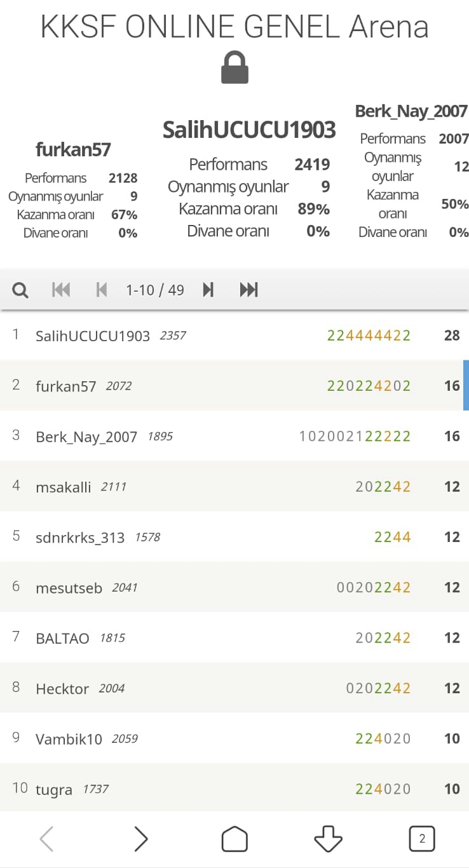Click the magnifier search icon in standings
The image size is (469, 868).
click(x=20, y=290)
